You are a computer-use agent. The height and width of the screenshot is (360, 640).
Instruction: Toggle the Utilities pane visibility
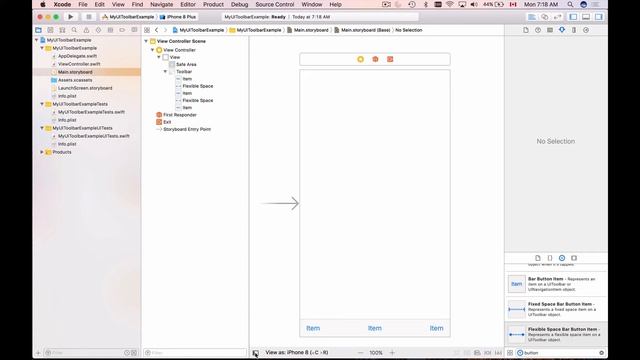tap(598, 17)
